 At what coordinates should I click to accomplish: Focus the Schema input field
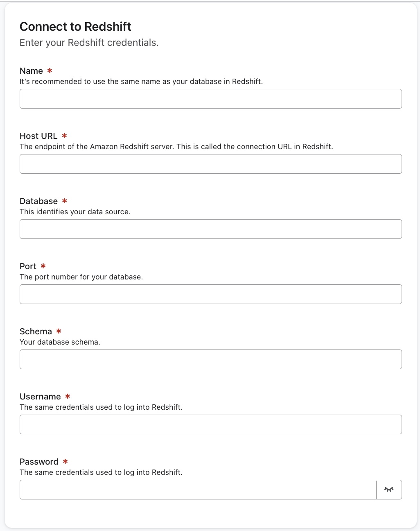click(x=210, y=359)
